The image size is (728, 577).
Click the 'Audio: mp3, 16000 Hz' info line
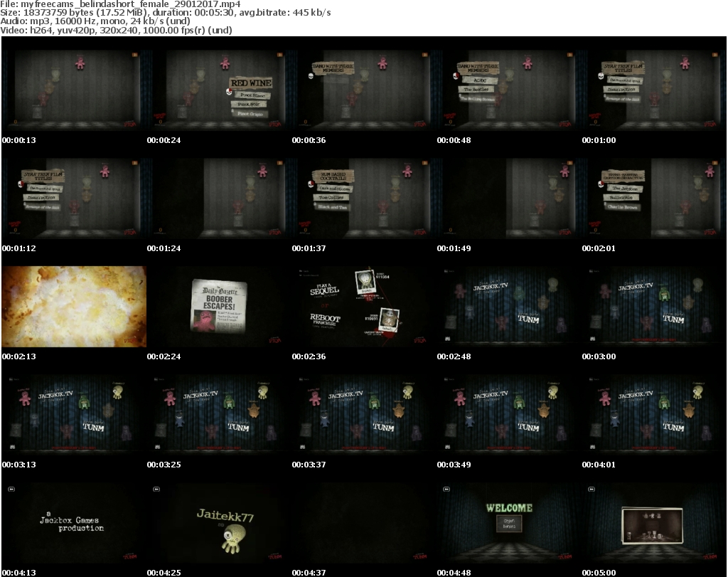95,21
